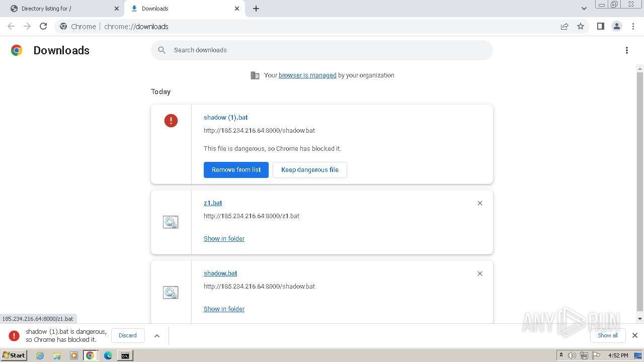This screenshot has width=644, height=362.
Task: Open the command prompt taskbar icon
Action: tap(125, 355)
